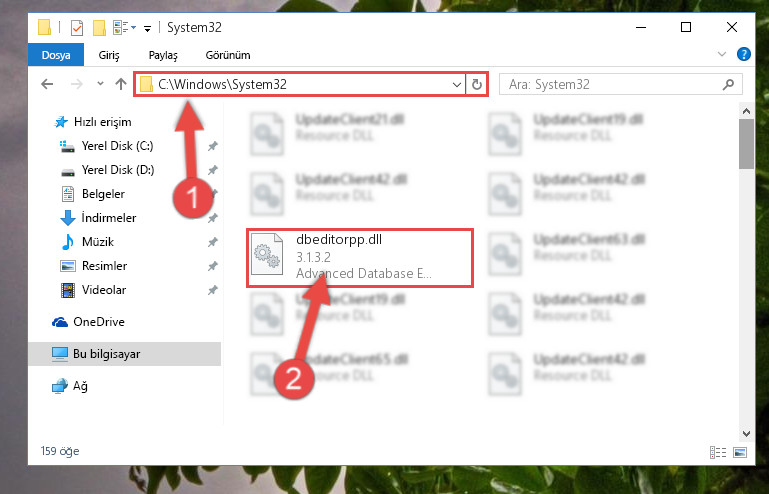769x494 pixels.
Task: Refresh the System32 folder view
Action: pyautogui.click(x=477, y=84)
